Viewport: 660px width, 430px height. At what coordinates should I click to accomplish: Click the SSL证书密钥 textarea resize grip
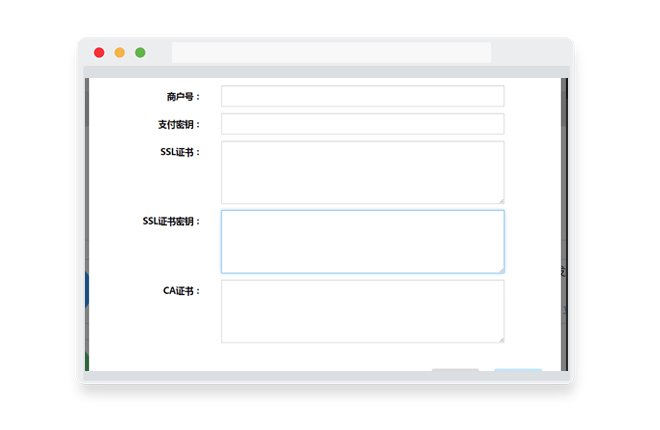click(x=500, y=268)
